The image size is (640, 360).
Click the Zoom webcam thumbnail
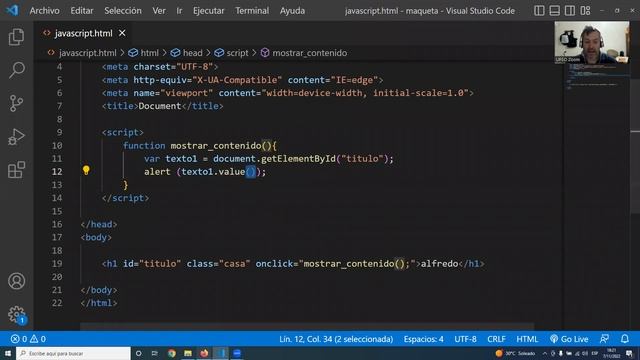pyautogui.click(x=591, y=42)
